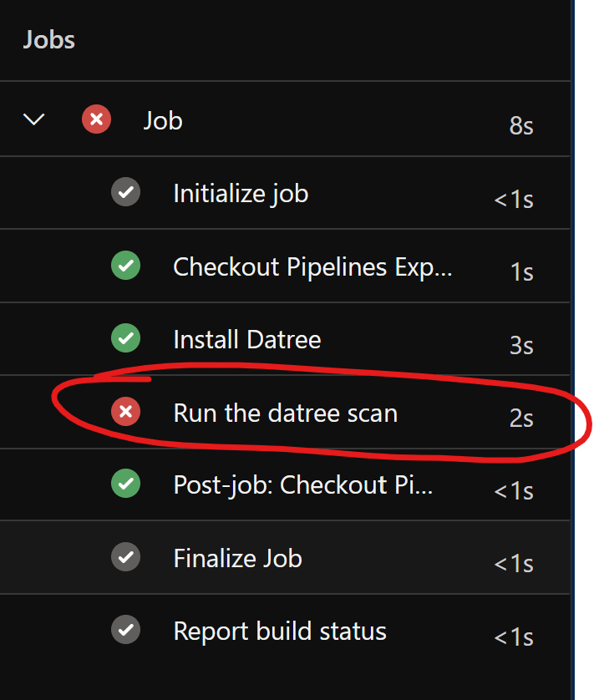
Task: Select the Job row label
Action: pyautogui.click(x=163, y=121)
